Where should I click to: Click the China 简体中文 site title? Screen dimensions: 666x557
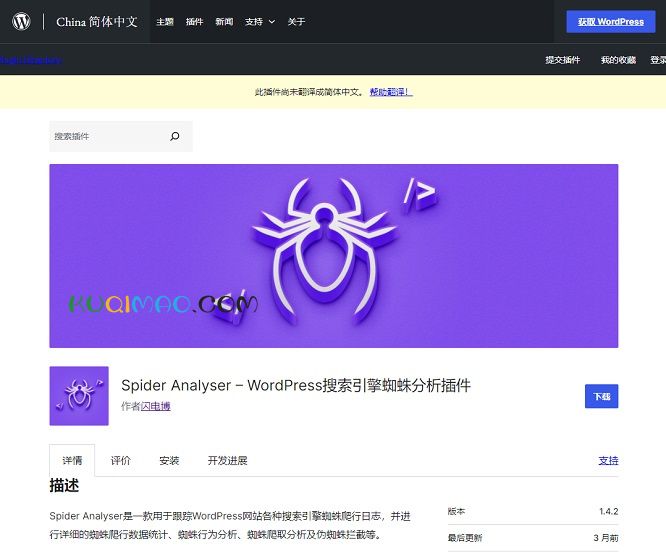pyautogui.click(x=97, y=22)
